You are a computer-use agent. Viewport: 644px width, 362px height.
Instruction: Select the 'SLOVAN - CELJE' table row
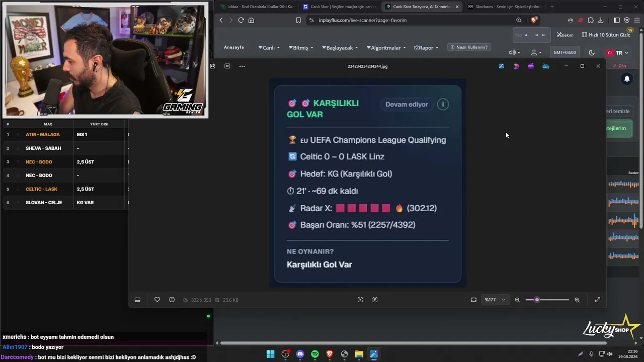tap(65, 202)
